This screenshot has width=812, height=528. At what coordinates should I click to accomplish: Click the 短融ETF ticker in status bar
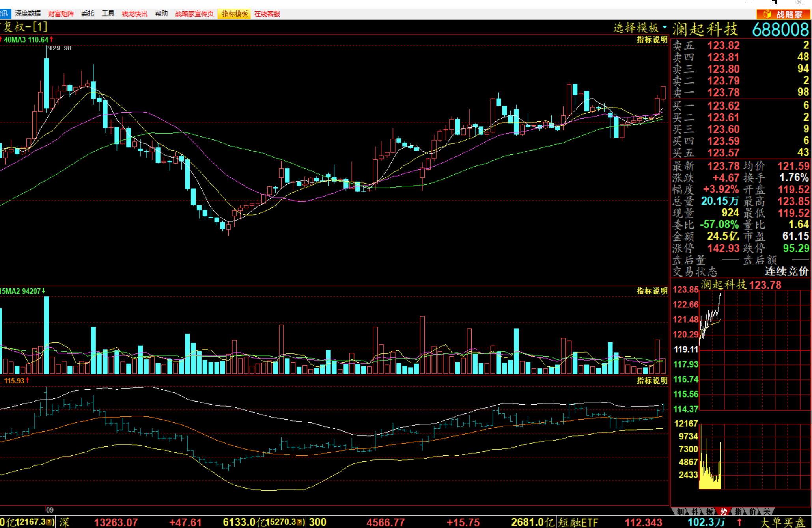(578, 522)
